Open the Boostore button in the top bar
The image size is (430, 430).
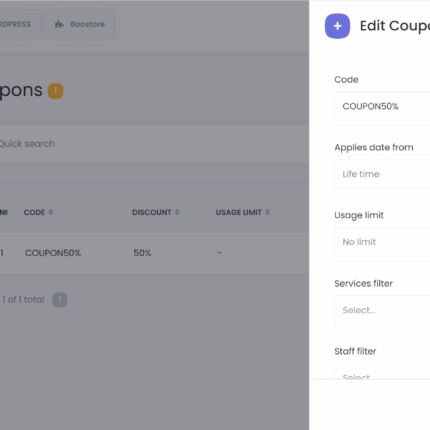80,24
